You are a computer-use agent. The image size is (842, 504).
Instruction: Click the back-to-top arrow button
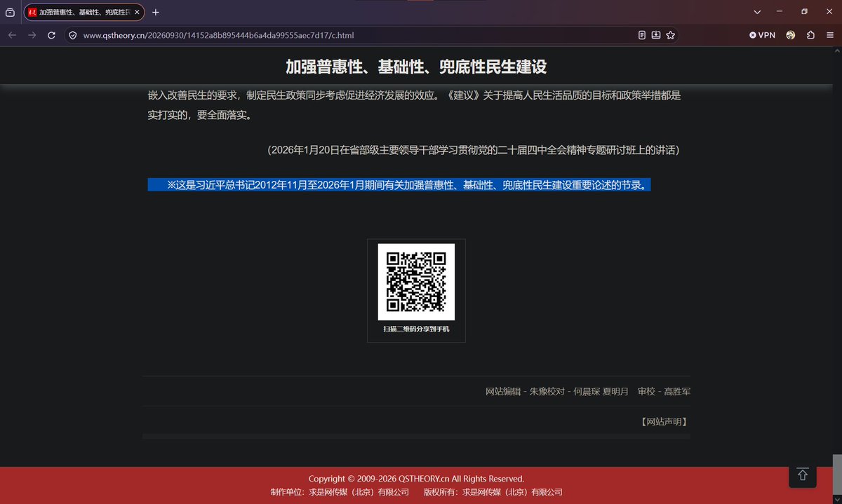tap(803, 475)
